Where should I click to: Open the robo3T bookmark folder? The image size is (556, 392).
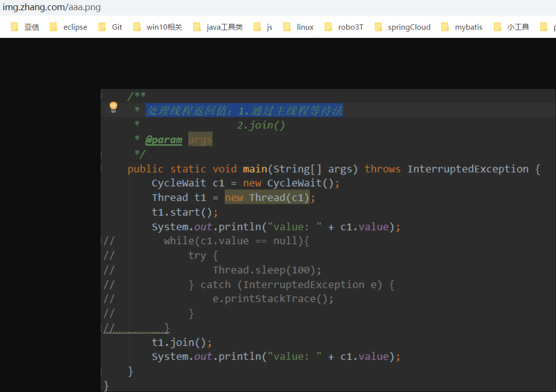point(344,27)
